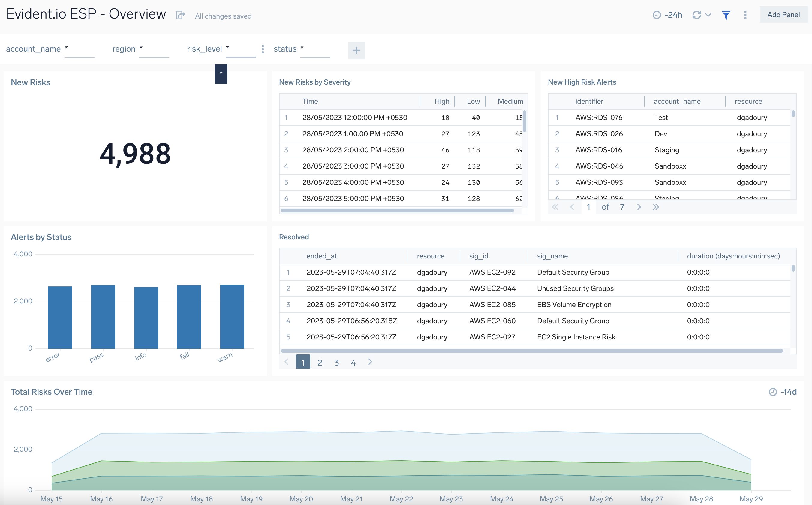This screenshot has width=812, height=505.
Task: Navigate to page 2 of Resolved alerts
Action: click(x=320, y=361)
